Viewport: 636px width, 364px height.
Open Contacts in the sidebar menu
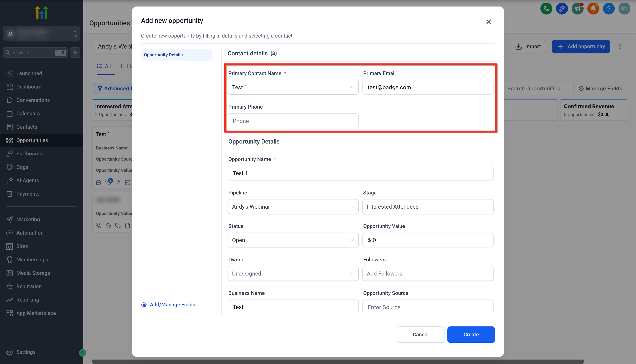click(26, 127)
